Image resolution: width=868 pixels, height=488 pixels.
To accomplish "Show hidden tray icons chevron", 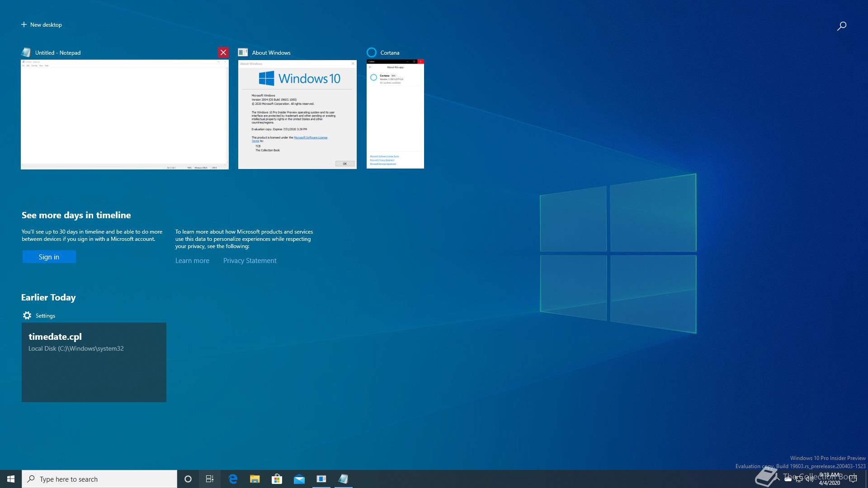I will click(x=777, y=479).
